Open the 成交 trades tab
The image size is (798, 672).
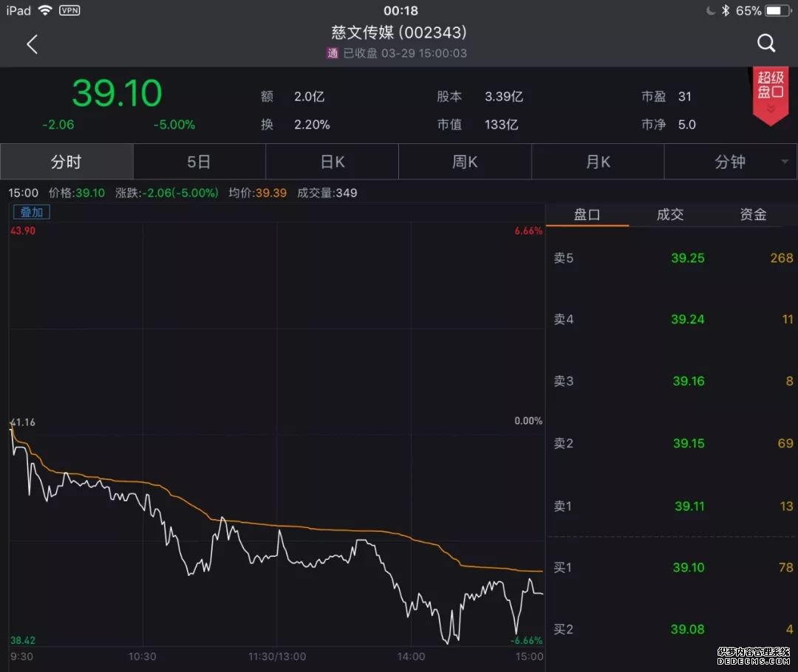(670, 215)
